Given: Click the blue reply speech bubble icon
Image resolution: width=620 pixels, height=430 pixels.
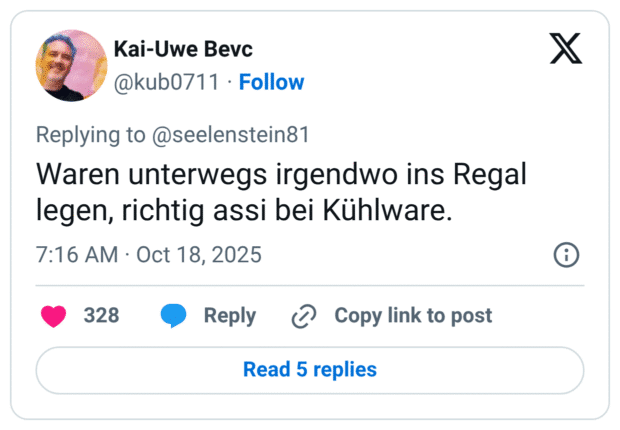Looking at the screenshot, I should (174, 316).
